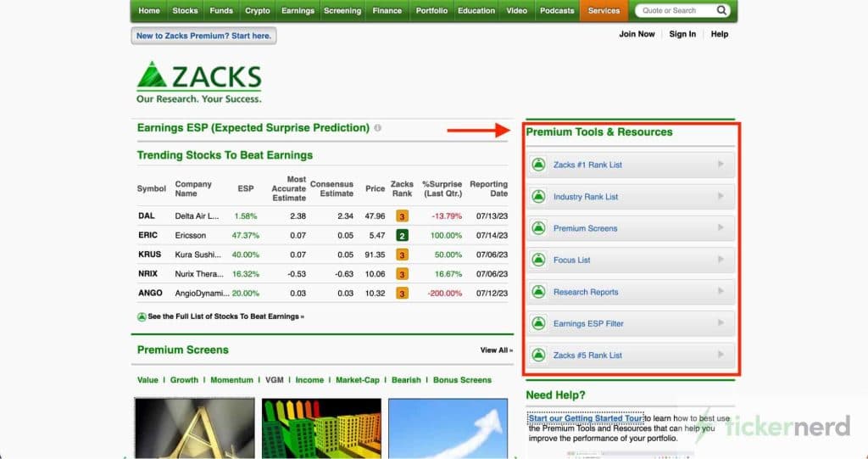Click Sign In link
868x459 pixels.
682,34
